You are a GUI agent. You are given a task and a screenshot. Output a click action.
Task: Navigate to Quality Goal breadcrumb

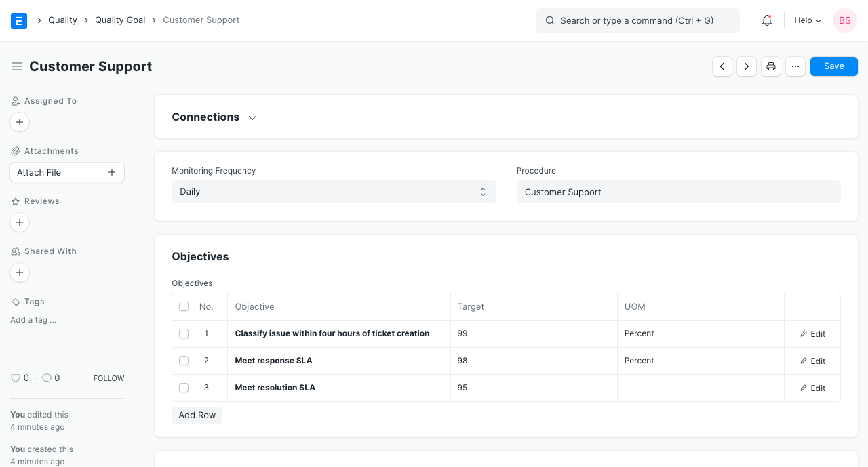tap(120, 20)
